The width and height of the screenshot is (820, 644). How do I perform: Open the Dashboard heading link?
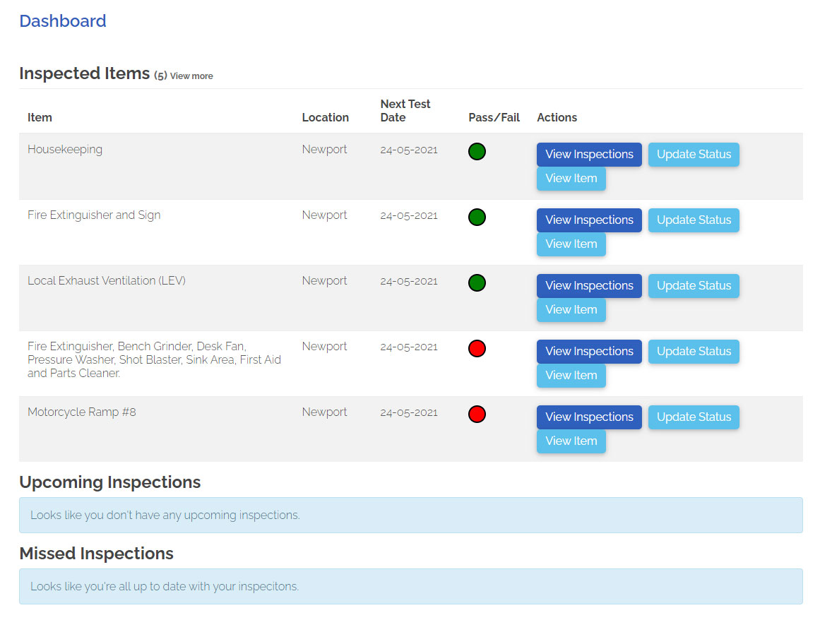(63, 21)
